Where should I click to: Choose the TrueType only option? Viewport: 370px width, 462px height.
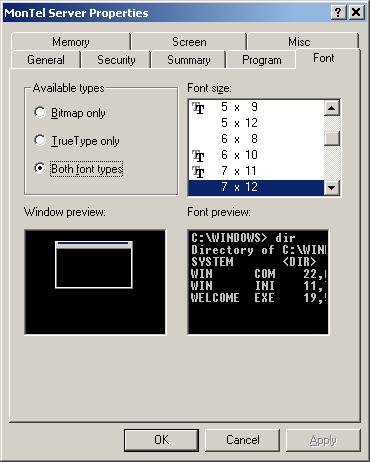tap(40, 140)
